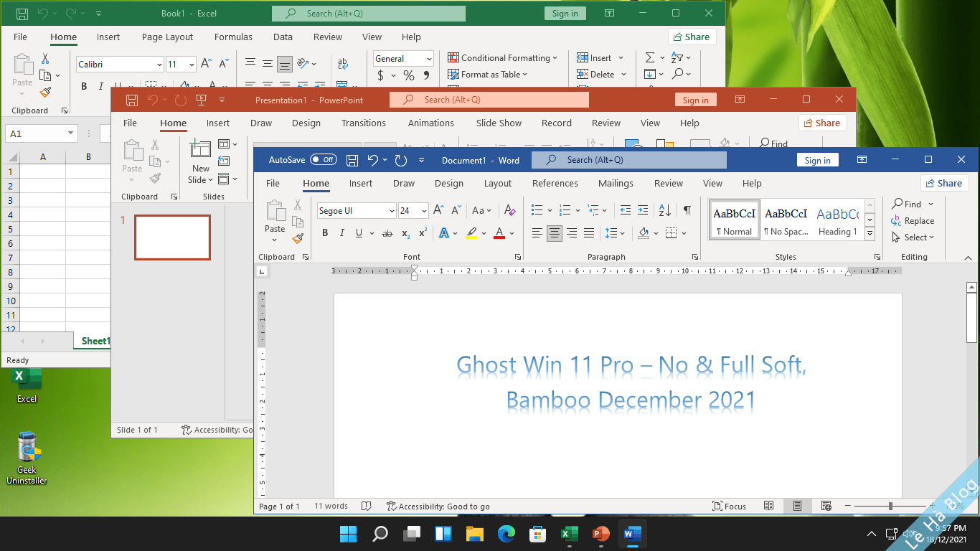This screenshot has width=980, height=551.
Task: Click Clear All Formatting icon in Word
Action: tap(510, 210)
